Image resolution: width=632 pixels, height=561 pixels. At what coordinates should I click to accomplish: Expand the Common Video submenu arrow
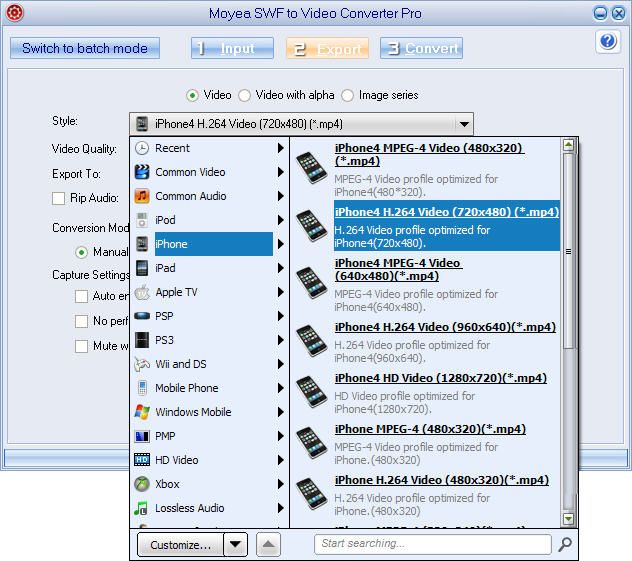[x=281, y=172]
